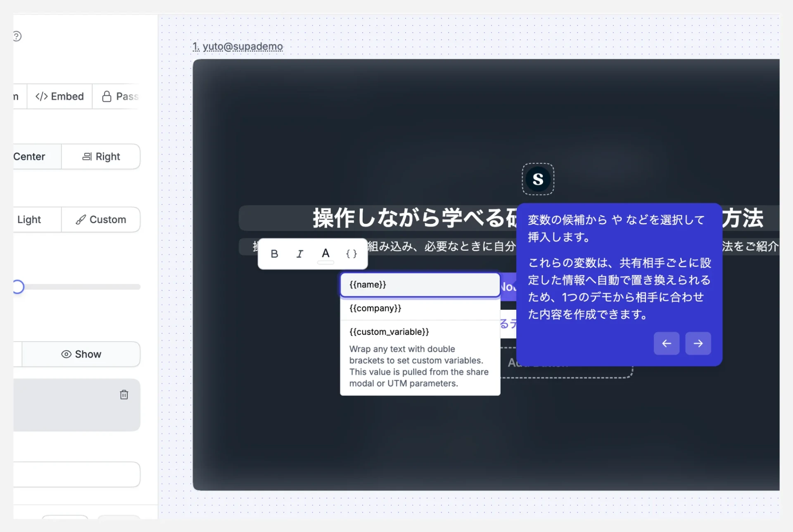Click the slider track in left panel
This screenshot has width=793, height=532.
[x=83, y=287]
